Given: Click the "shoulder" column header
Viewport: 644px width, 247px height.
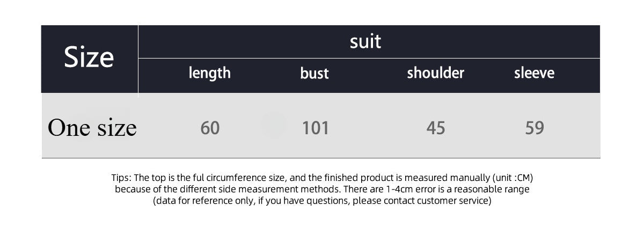Looking at the screenshot, I should coord(435,73).
